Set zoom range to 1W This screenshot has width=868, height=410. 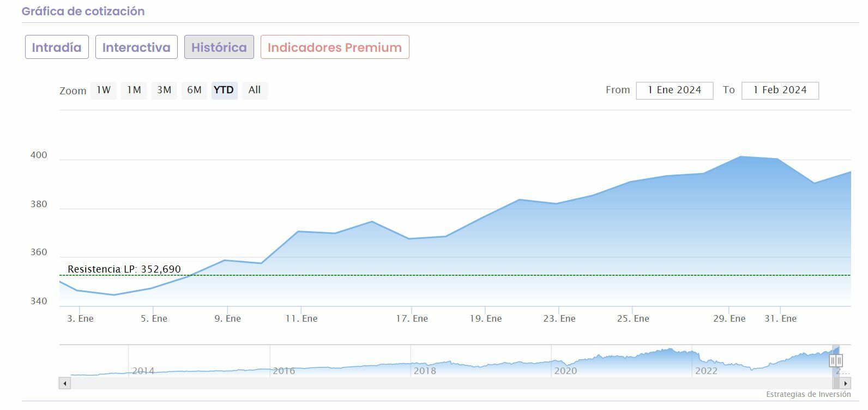tap(104, 90)
